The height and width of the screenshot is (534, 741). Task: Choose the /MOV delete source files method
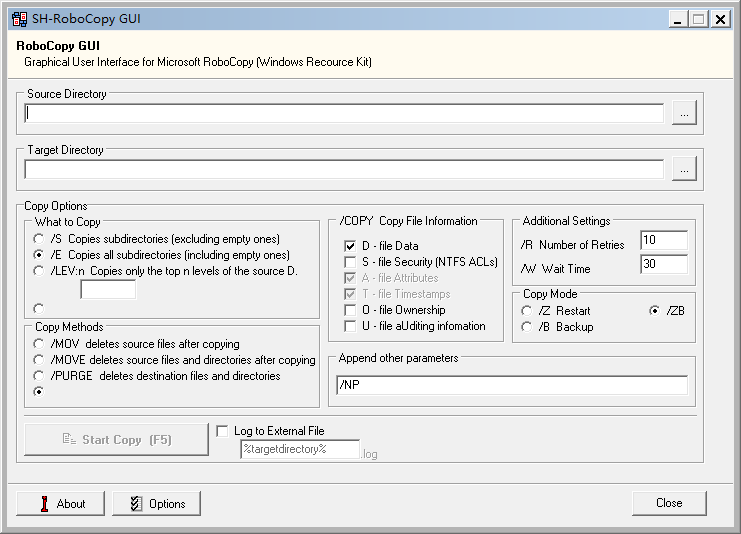39,344
